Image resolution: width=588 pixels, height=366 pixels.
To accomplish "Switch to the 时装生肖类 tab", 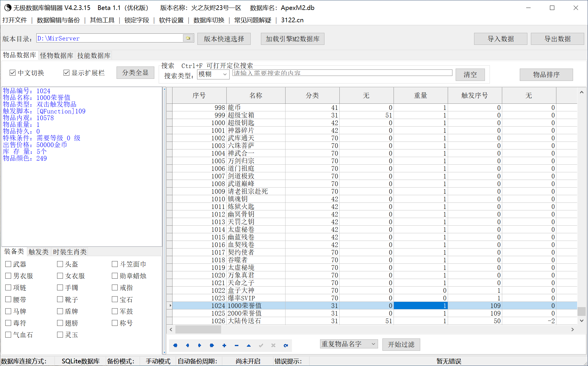I will 70,252.
